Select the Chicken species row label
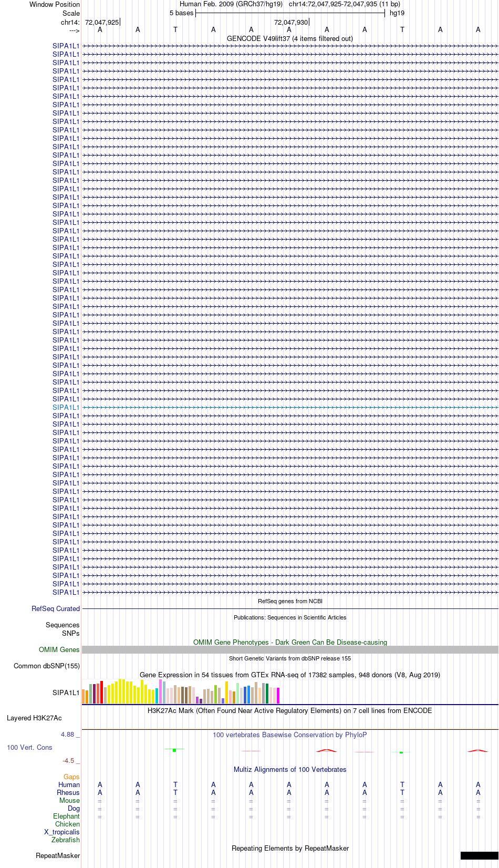This screenshot has width=499, height=868. [x=67, y=824]
